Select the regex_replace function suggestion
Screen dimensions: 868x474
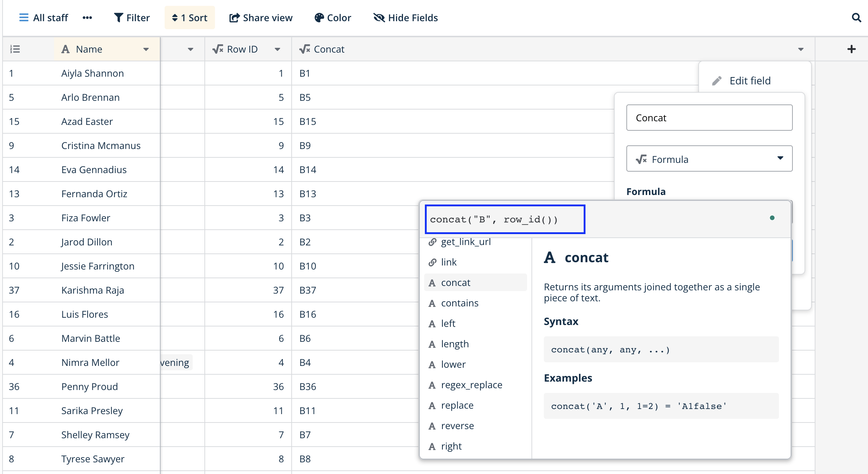coord(471,385)
